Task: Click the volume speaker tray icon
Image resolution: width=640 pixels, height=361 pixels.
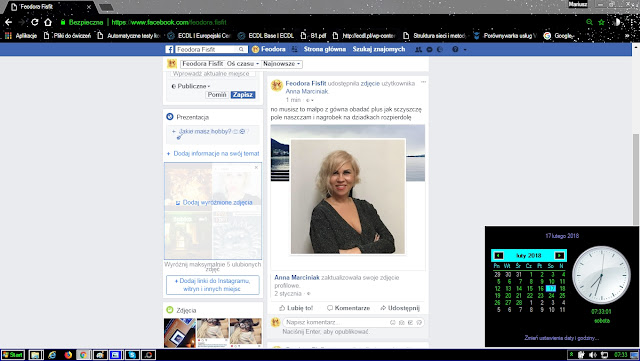Action: click(x=593, y=355)
